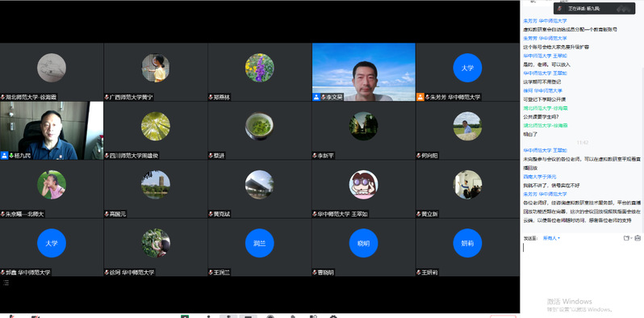Viewport: 644px width, 318px height.
Task: Click the 正在讲话 speaking indicator bar
Action: pyautogui.click(x=594, y=8)
